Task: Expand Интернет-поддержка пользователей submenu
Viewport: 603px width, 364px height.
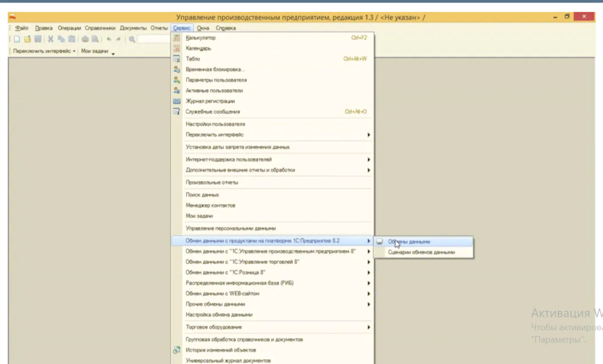Action: click(x=368, y=160)
